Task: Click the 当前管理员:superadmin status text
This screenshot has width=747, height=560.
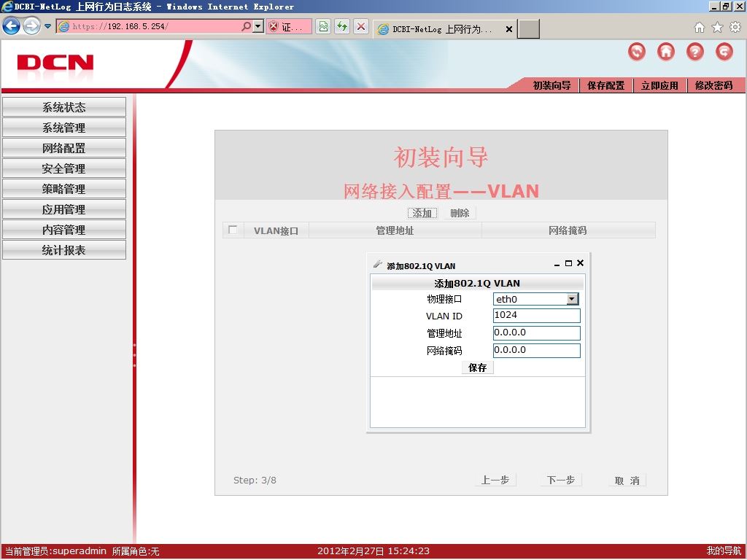Action: pyautogui.click(x=55, y=551)
